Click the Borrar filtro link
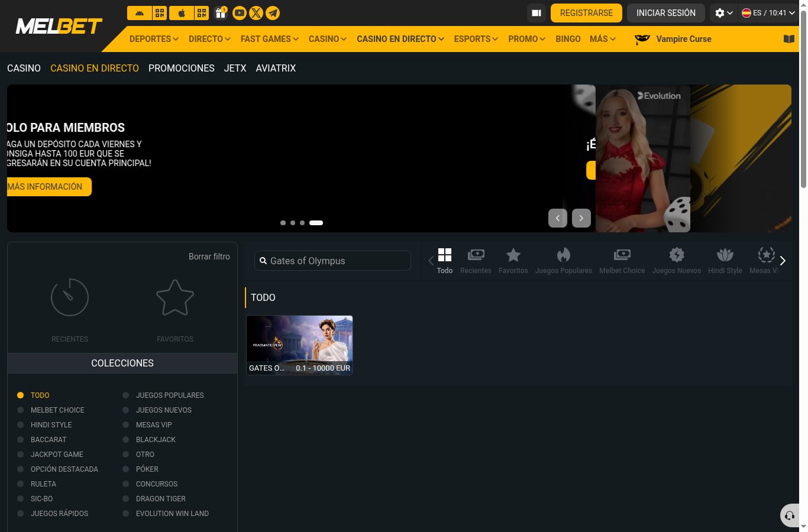 209,257
